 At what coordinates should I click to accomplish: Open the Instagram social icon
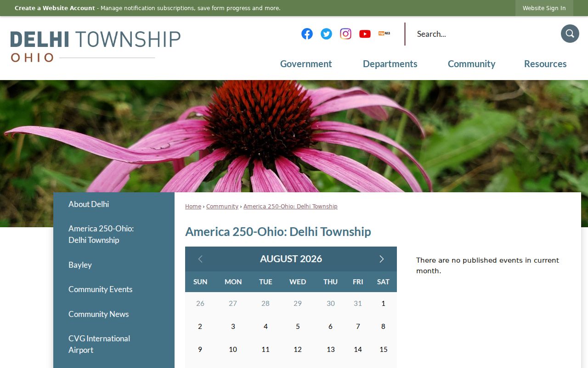pos(345,34)
